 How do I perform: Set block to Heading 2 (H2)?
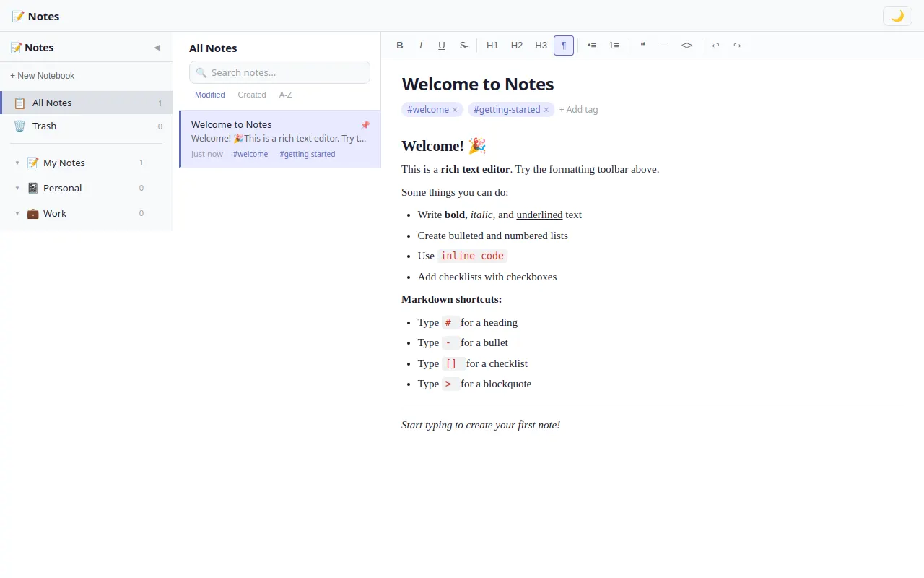pos(517,46)
